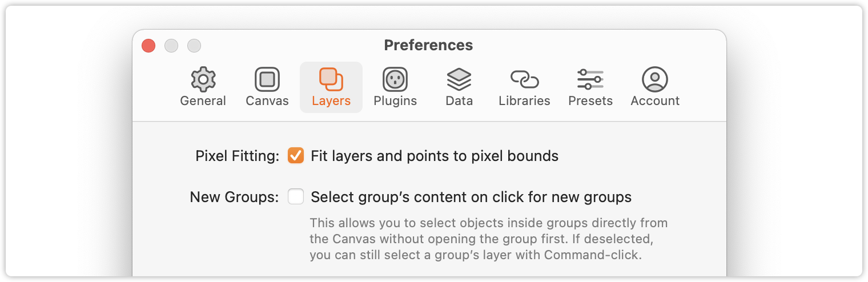Open the Plugins socket icon

pos(395,79)
